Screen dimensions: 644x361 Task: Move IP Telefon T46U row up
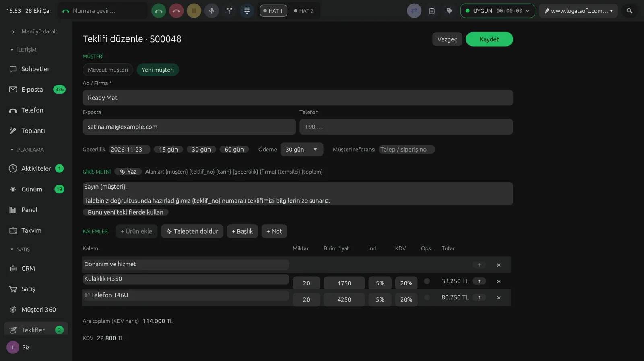pyautogui.click(x=479, y=298)
